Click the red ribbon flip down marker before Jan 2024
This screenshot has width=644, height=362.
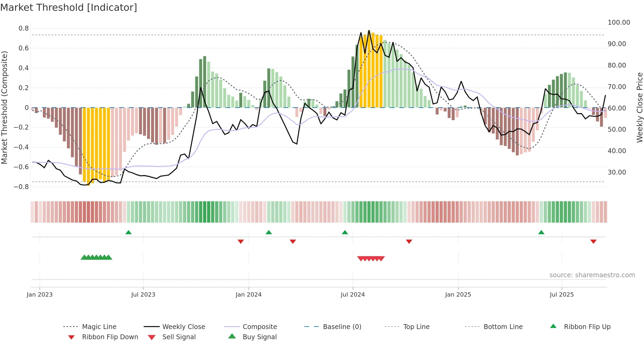[x=241, y=242]
